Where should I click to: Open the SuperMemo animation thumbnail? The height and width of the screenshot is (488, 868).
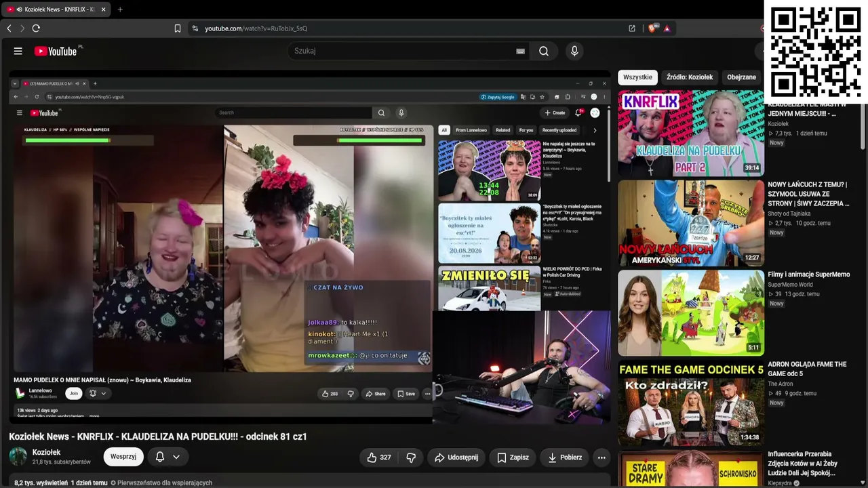pyautogui.click(x=691, y=313)
